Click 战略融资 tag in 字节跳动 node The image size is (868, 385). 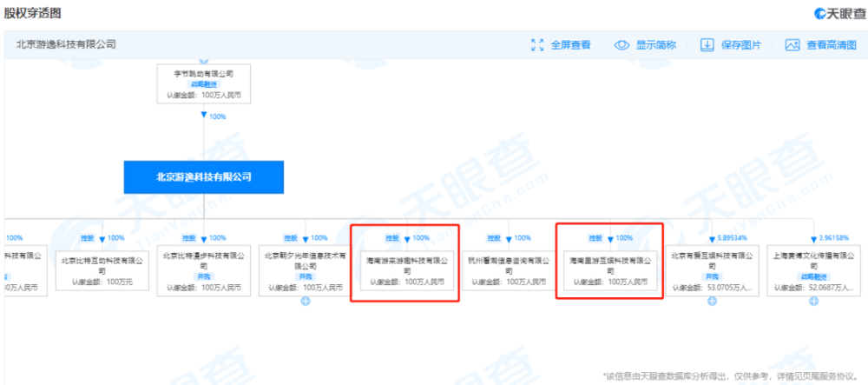(204, 85)
